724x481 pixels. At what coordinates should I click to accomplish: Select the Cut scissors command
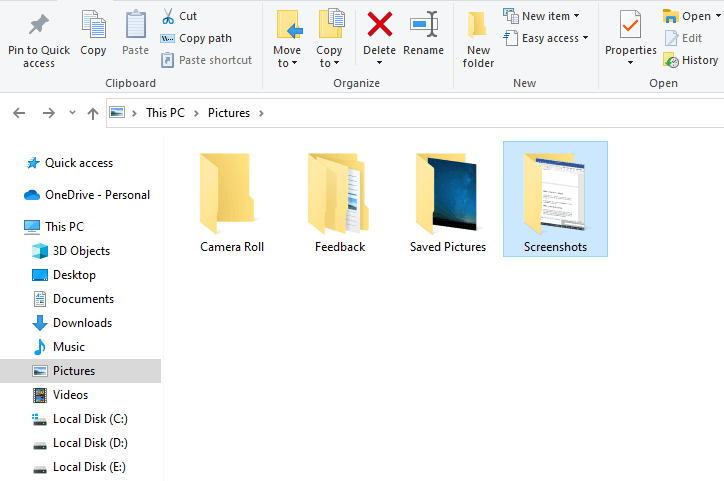pos(179,16)
